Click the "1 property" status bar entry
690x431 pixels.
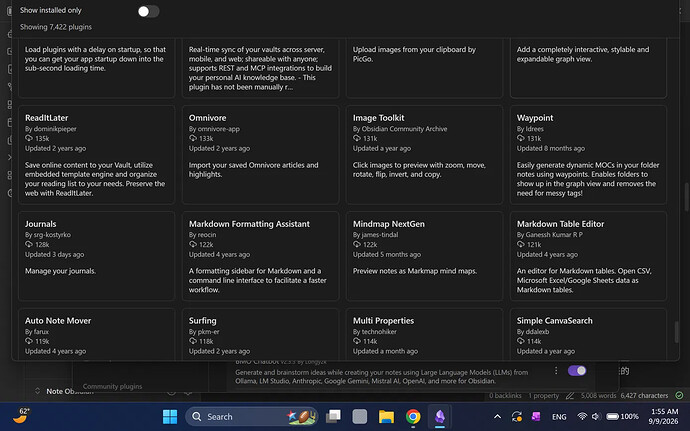pos(543,395)
